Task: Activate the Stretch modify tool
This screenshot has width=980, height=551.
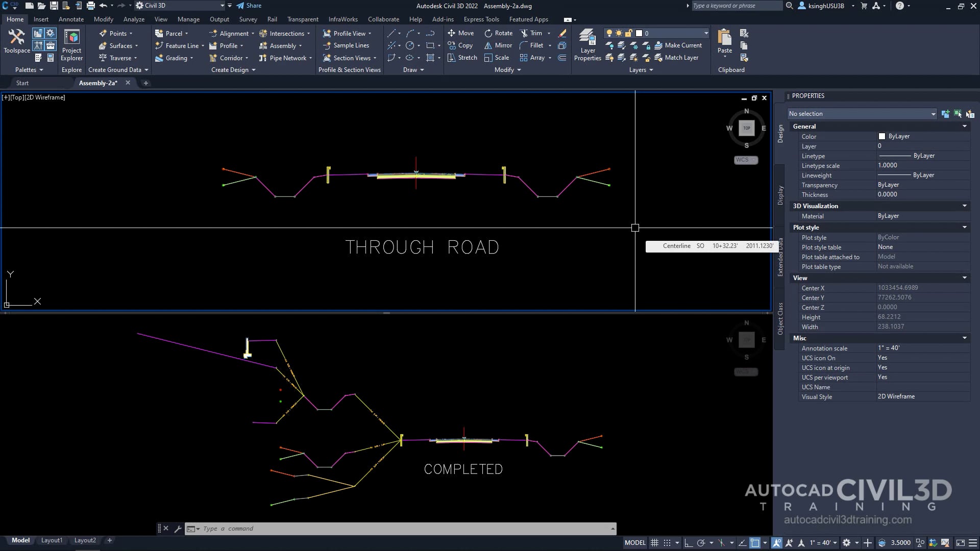Action: [x=462, y=58]
